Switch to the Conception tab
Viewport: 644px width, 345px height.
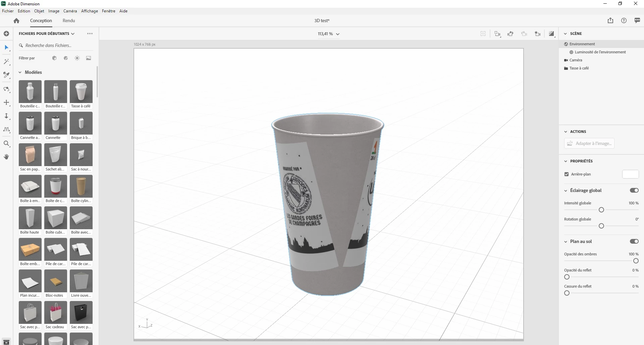[x=41, y=20]
